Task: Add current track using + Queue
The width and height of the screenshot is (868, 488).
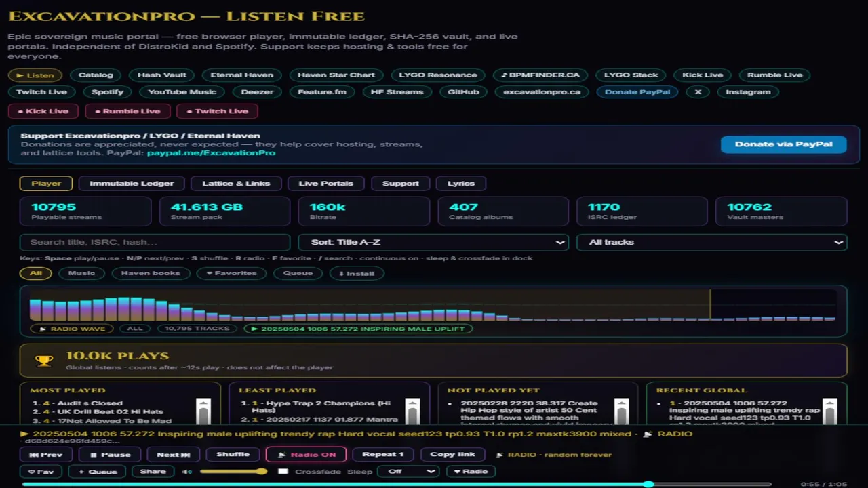Action: point(97,471)
